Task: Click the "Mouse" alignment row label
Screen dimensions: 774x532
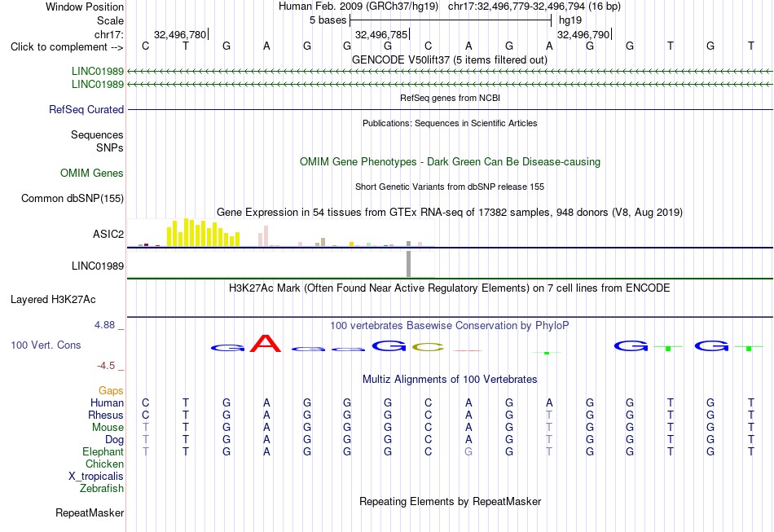Action: [108, 428]
